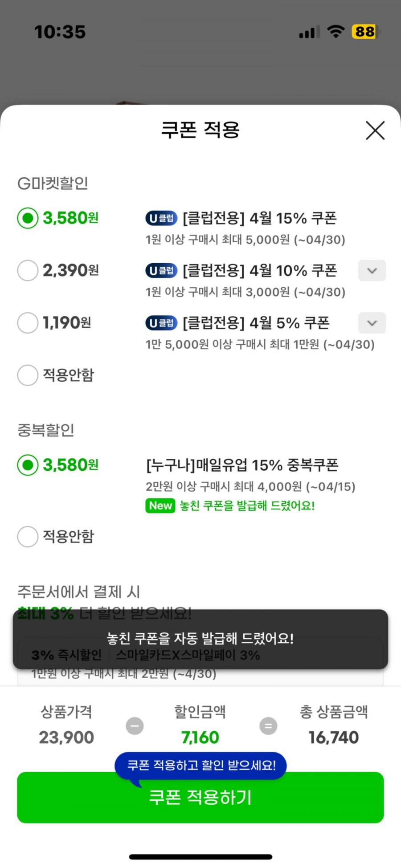The width and height of the screenshot is (401, 868).
Task: Tap the 쿠폰 적용하고 할인 받으세요 tooltip bubble
Action: pos(200,766)
